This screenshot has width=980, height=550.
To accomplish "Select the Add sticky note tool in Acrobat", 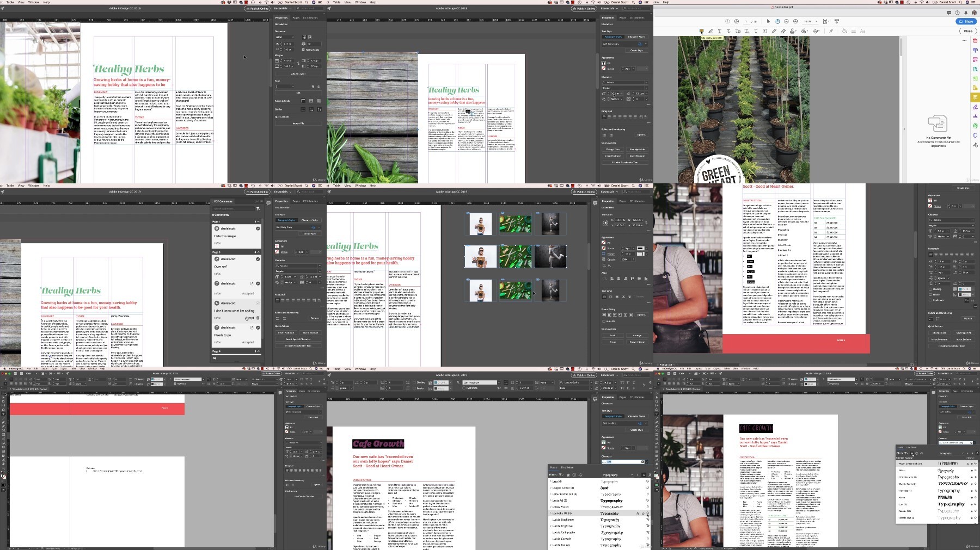I will click(701, 31).
